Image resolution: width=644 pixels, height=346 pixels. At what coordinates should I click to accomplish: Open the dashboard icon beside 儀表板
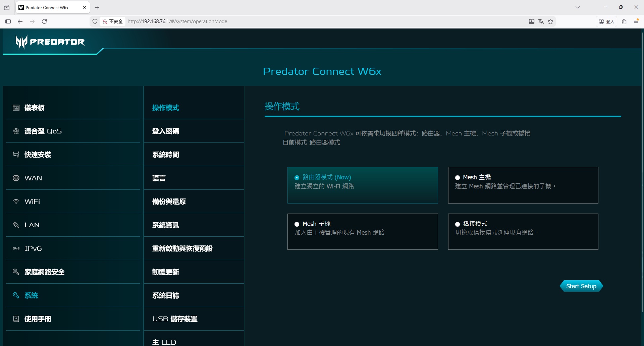point(16,108)
